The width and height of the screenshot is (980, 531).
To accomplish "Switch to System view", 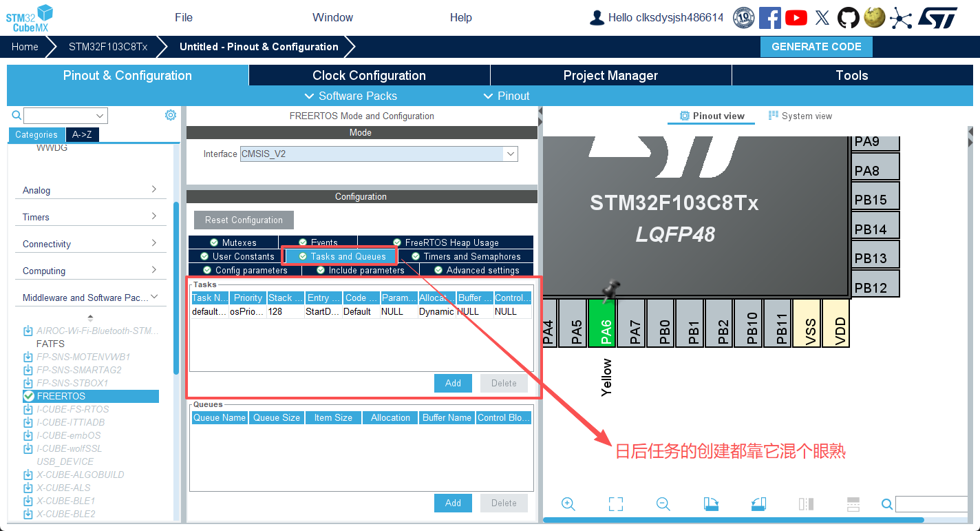I will [x=800, y=116].
